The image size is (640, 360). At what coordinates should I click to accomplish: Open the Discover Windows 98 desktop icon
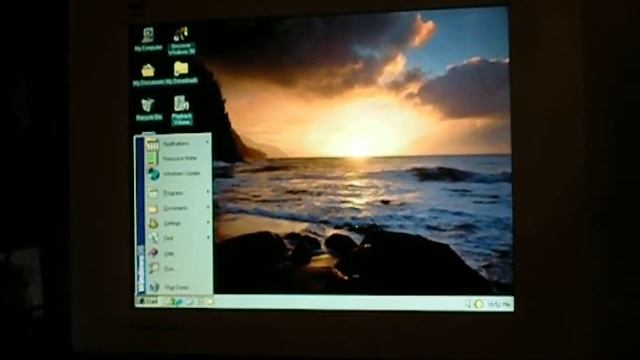[x=181, y=41]
